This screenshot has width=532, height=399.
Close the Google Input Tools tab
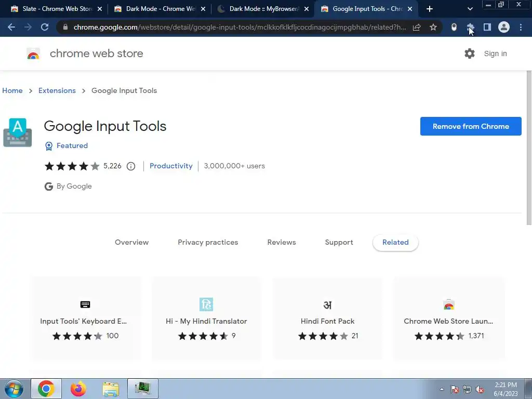tap(410, 9)
